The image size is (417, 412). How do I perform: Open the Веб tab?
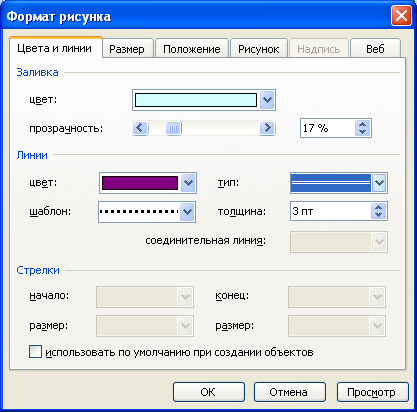pyautogui.click(x=375, y=49)
